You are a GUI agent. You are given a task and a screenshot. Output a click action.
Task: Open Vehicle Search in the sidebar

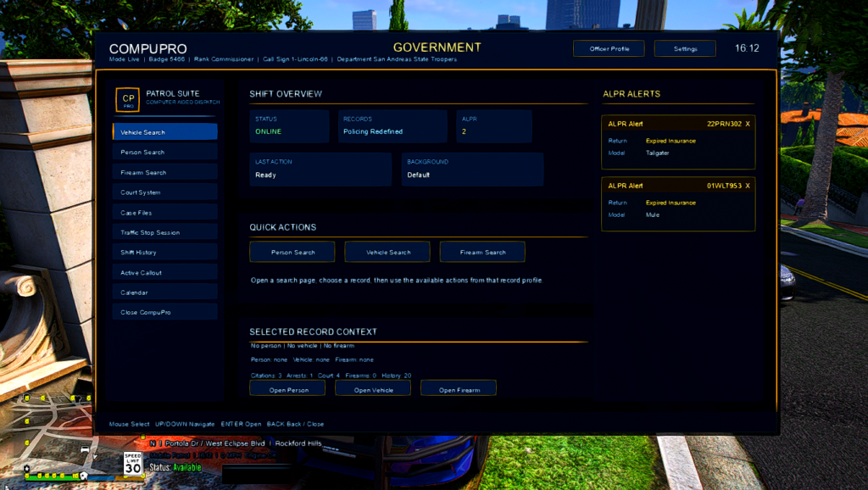(165, 131)
